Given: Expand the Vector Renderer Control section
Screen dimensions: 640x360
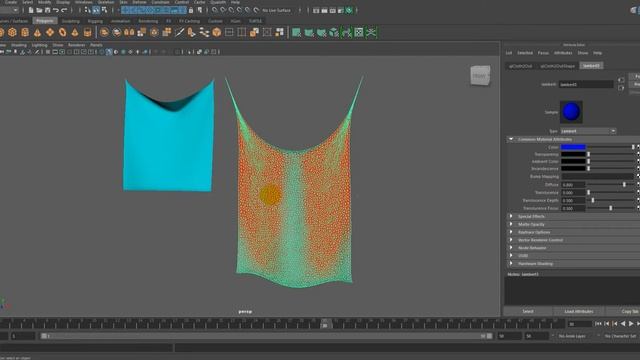Looking at the screenshot, I should [x=511, y=240].
